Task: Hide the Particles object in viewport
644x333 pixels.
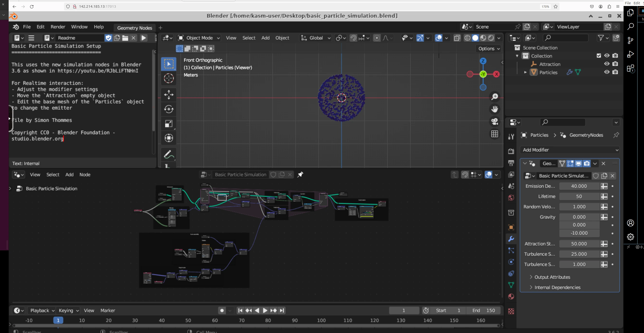Action: [x=607, y=72]
